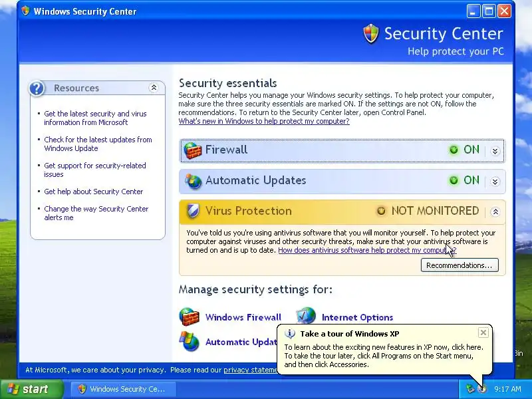This screenshot has width=532, height=399.
Task: Click the Firewall brick wall icon
Action: (x=193, y=150)
